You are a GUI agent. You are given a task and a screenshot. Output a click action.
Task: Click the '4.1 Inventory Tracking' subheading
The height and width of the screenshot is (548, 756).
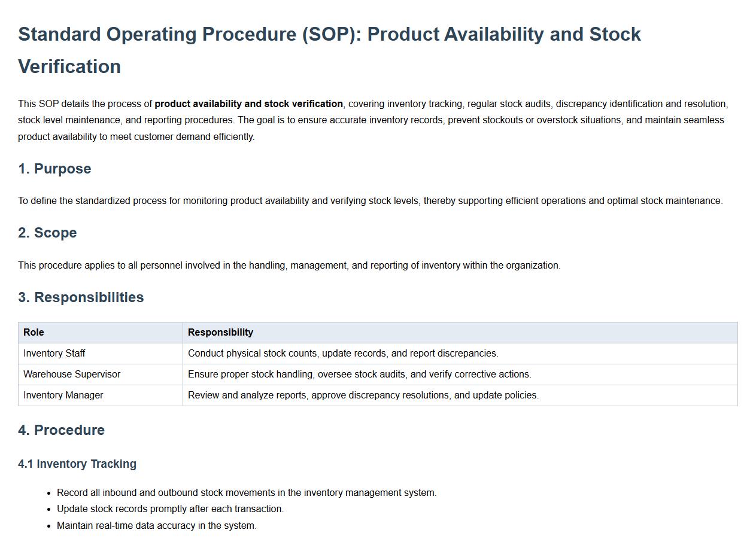coord(77,464)
